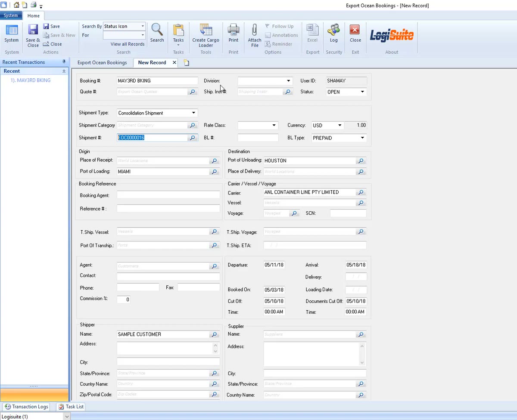Viewport: 517px width, 420px height.
Task: Open the Rate Class dropdown
Action: (274, 125)
